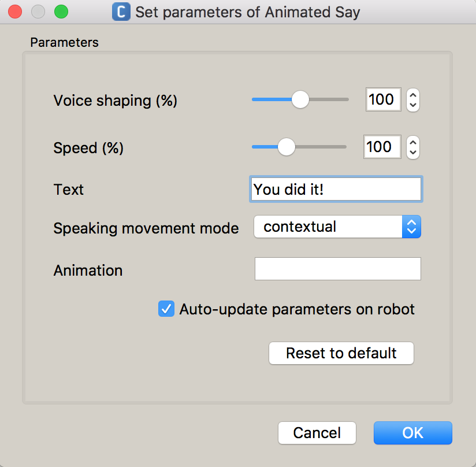Click the gray track of the Voice shaping slider
Screen dimensions: 476x467
(330, 99)
